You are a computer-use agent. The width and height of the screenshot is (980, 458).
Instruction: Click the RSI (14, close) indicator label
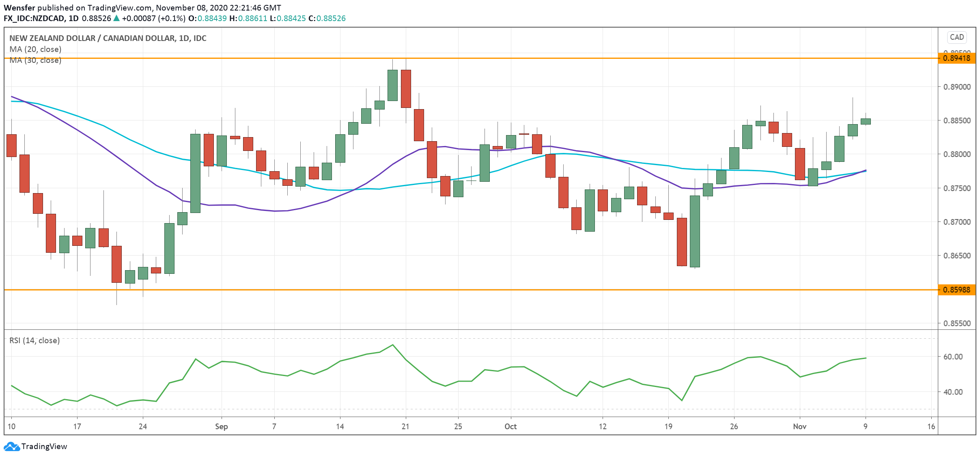click(x=34, y=340)
